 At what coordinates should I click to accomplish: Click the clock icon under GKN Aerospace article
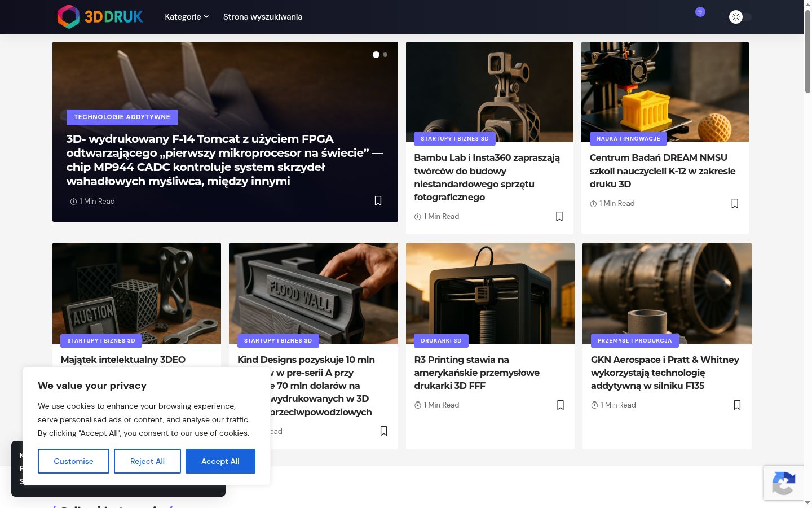click(594, 405)
